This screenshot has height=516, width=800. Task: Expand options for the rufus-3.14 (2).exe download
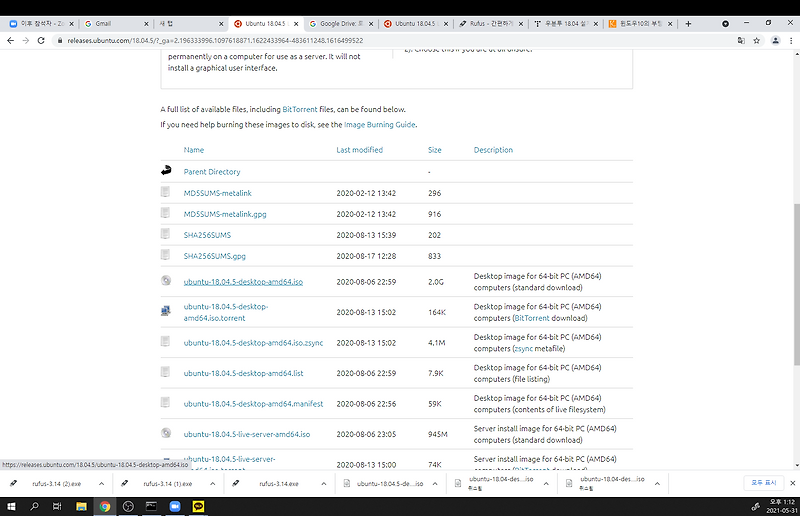101,484
